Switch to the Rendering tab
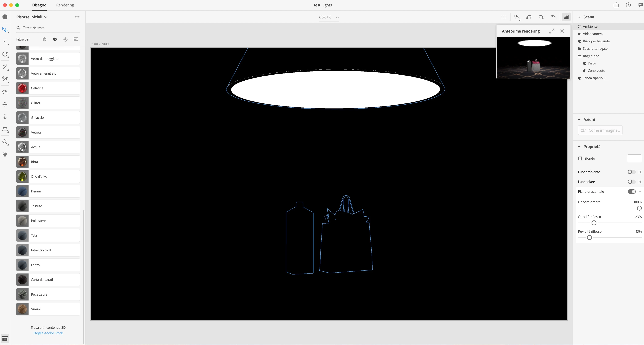The width and height of the screenshot is (644, 345). click(65, 5)
